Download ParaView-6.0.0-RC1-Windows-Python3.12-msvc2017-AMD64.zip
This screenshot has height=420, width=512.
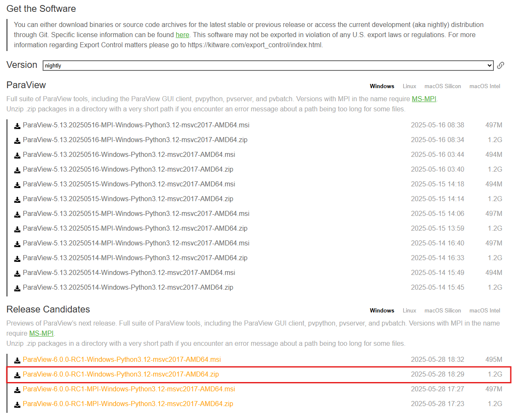point(121,374)
